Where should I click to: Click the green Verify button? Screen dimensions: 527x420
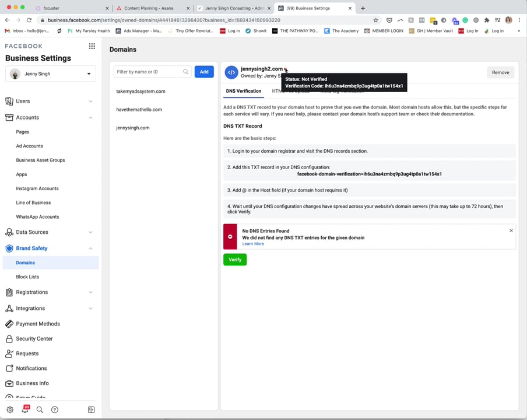[x=235, y=260]
